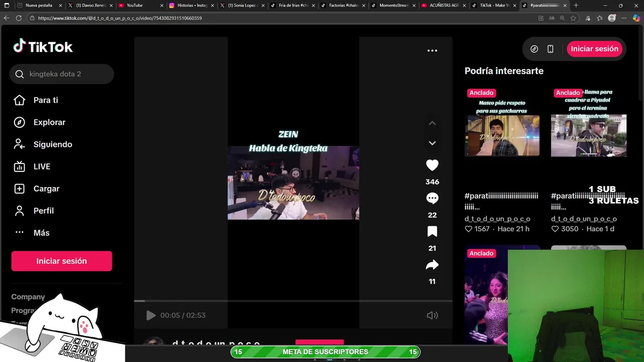Viewport: 644px width, 362px height.
Task: Open the cuadrar a Piyudol pinned video thumbnail
Action: (x=588, y=136)
